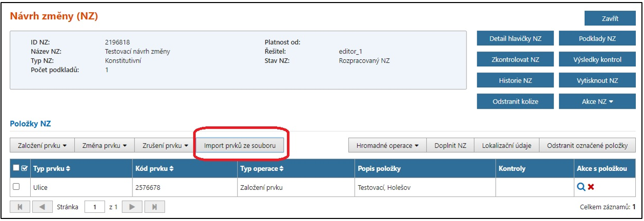The height and width of the screenshot is (221, 644).
Task: Delete the Ulice item with the red X
Action: coord(591,187)
